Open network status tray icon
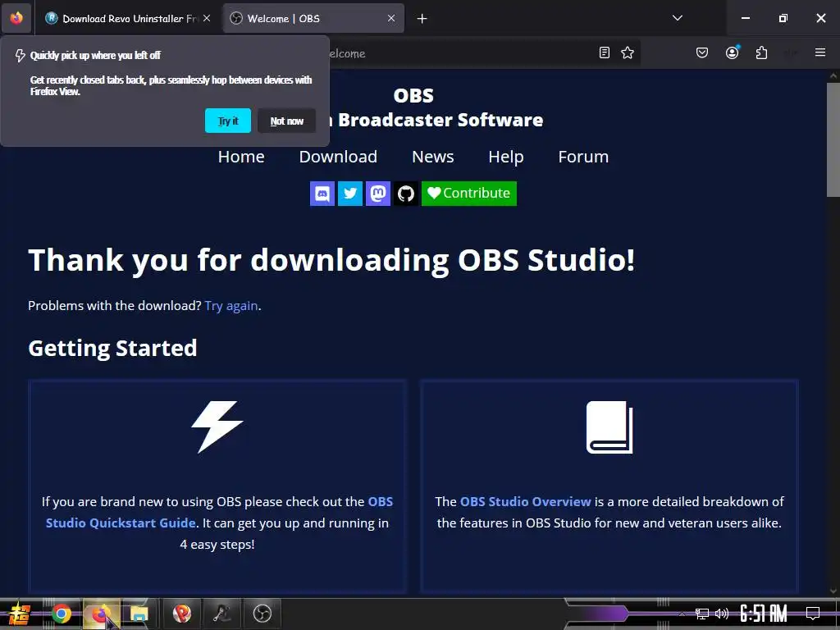Screen dimensions: 840x630 tap(701, 614)
